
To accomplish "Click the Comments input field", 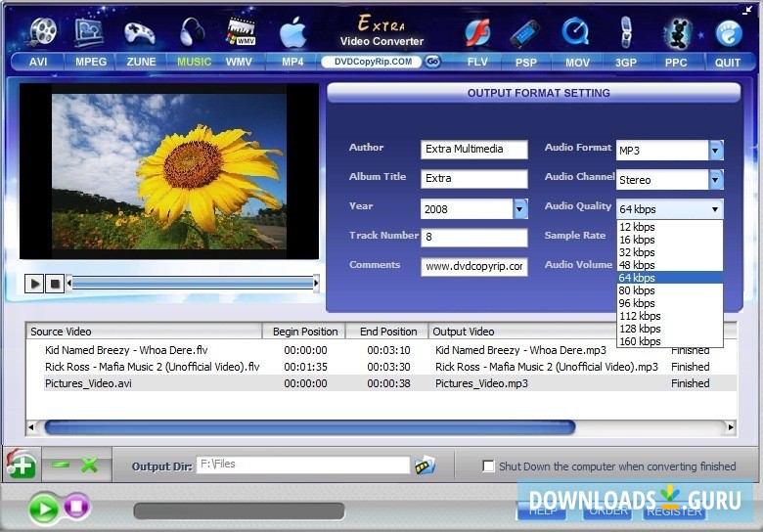I will [x=474, y=266].
